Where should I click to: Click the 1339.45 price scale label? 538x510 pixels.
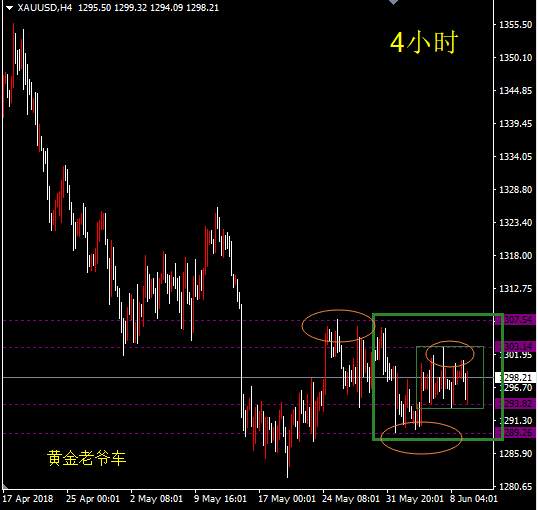(515, 124)
